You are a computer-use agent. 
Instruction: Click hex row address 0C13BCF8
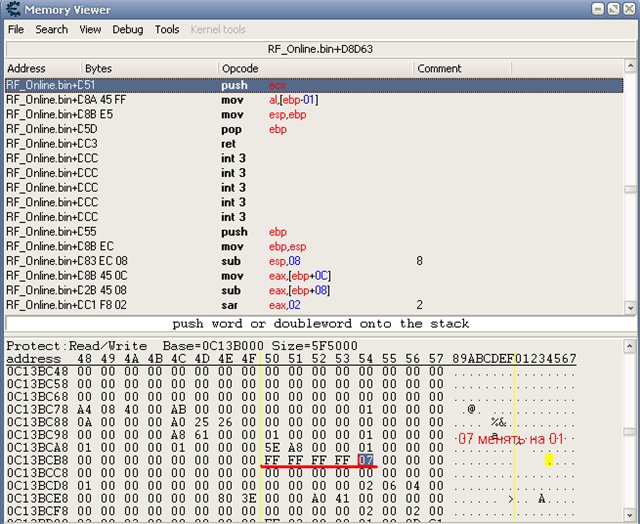(x=38, y=511)
